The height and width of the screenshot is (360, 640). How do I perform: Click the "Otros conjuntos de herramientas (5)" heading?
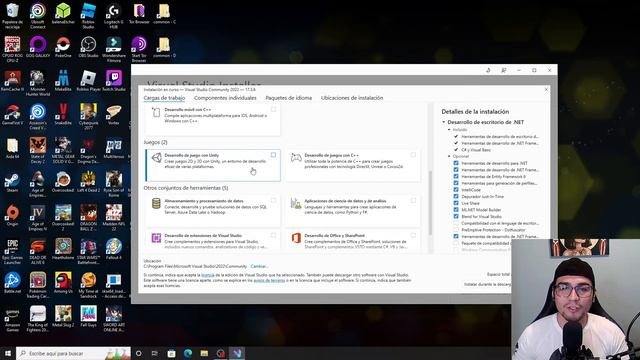tap(186, 188)
